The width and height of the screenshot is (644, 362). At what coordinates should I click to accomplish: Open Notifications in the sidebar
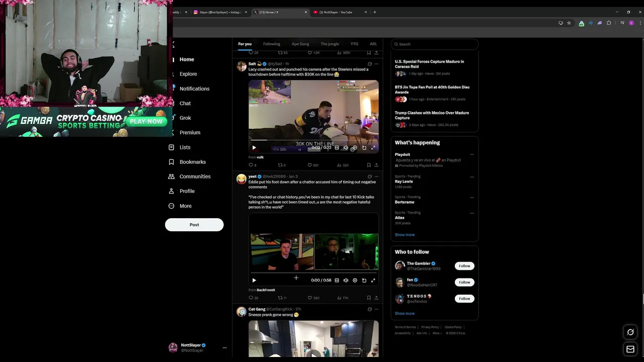[x=194, y=88]
